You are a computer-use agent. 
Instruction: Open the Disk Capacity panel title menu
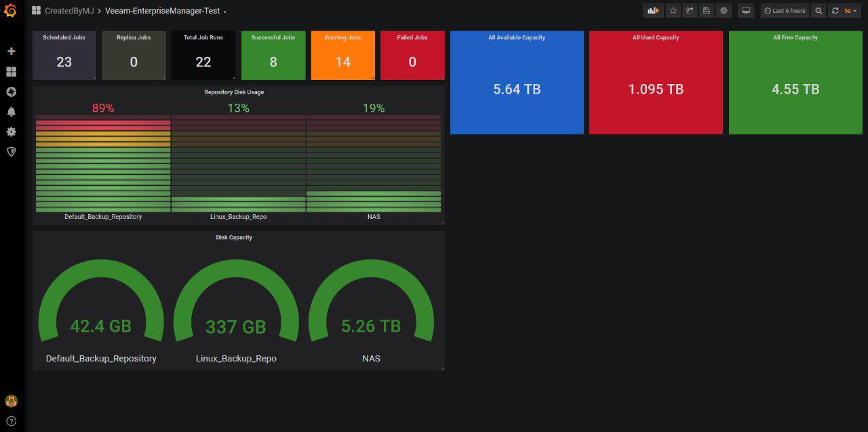point(234,237)
